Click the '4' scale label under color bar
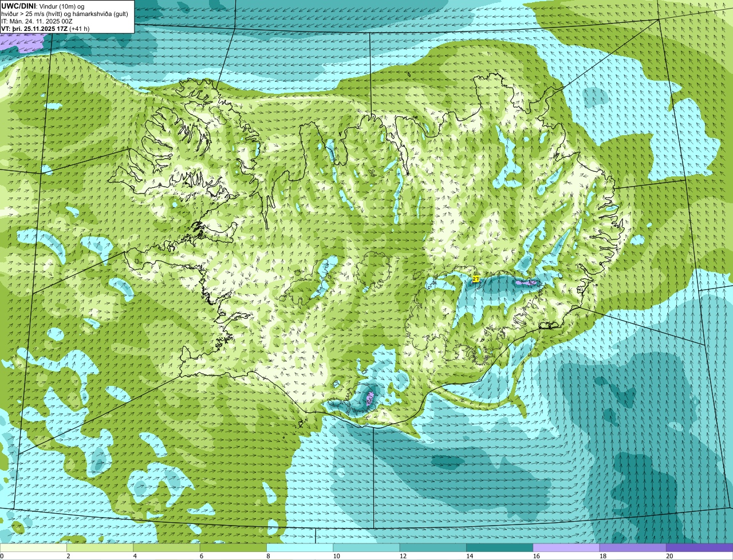This screenshot has height=560, width=733. pos(135,556)
